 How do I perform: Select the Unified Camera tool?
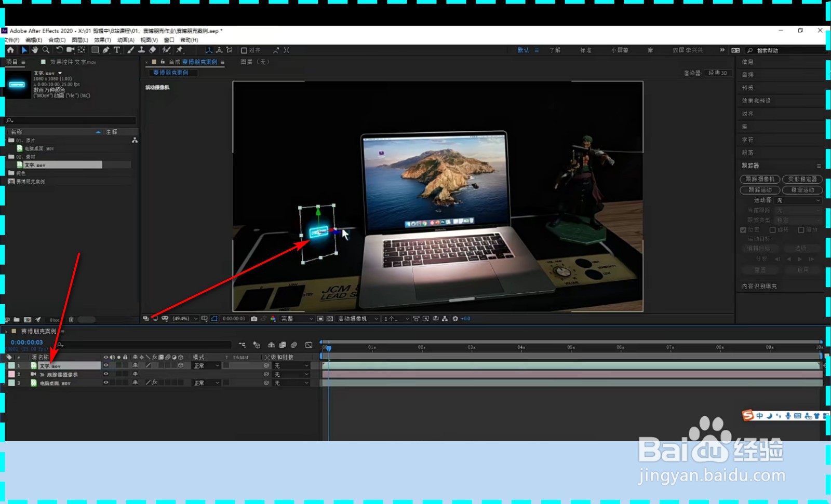click(x=70, y=50)
